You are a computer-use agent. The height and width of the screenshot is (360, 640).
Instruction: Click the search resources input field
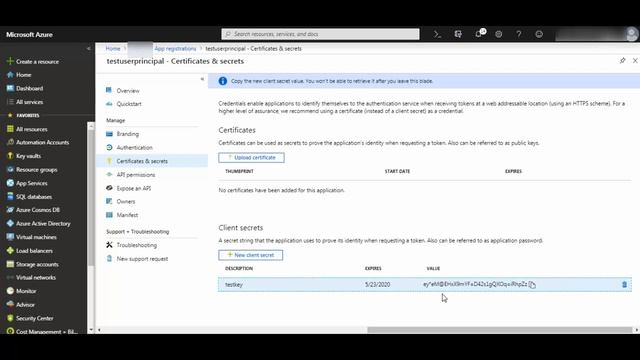[x=320, y=34]
